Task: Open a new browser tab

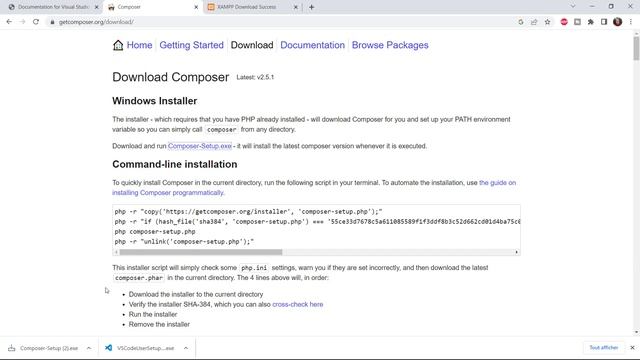Action: click(311, 7)
